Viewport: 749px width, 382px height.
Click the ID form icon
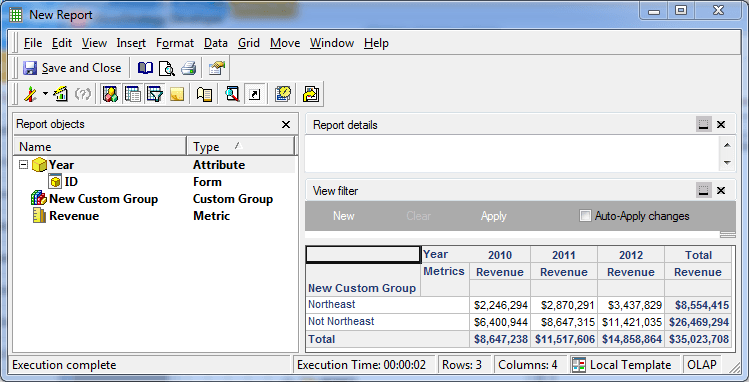[x=55, y=182]
